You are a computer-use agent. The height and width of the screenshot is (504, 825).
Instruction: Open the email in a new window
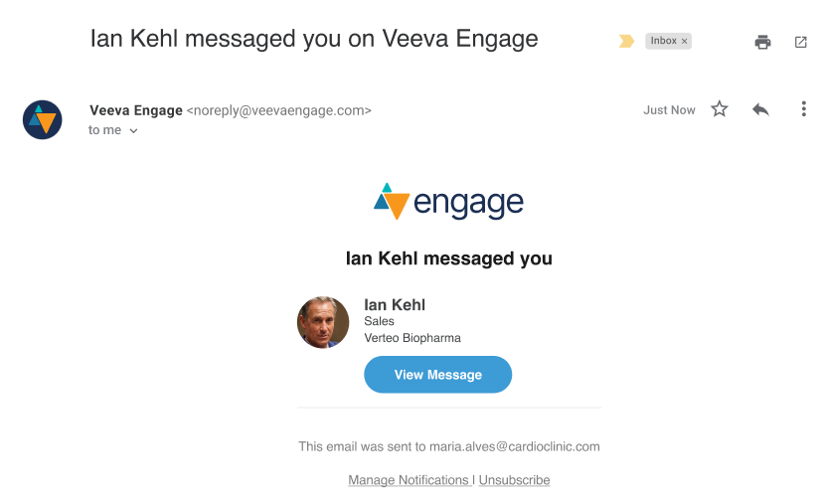tap(801, 42)
